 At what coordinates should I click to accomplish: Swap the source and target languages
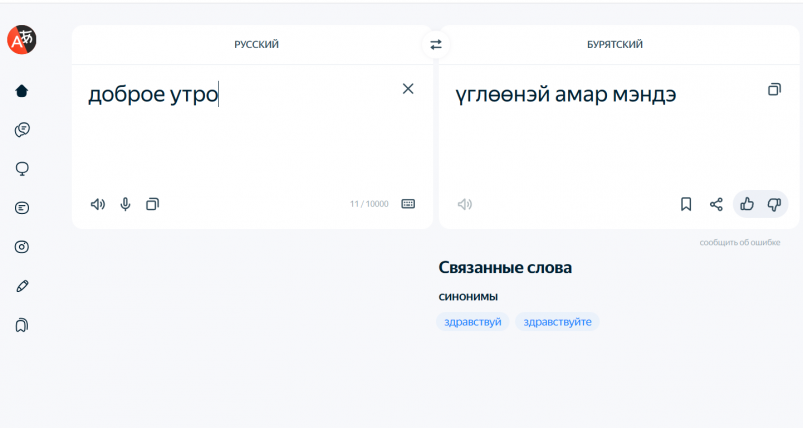[x=435, y=44]
